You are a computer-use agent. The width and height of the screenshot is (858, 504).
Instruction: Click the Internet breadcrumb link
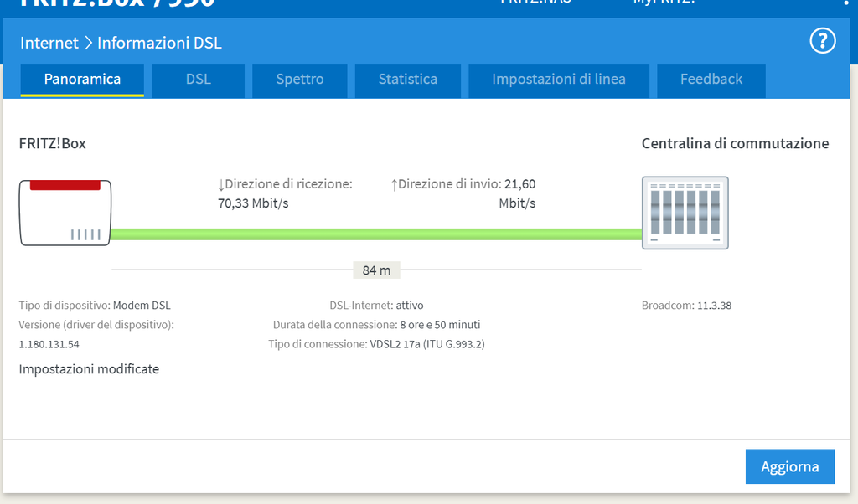point(49,44)
